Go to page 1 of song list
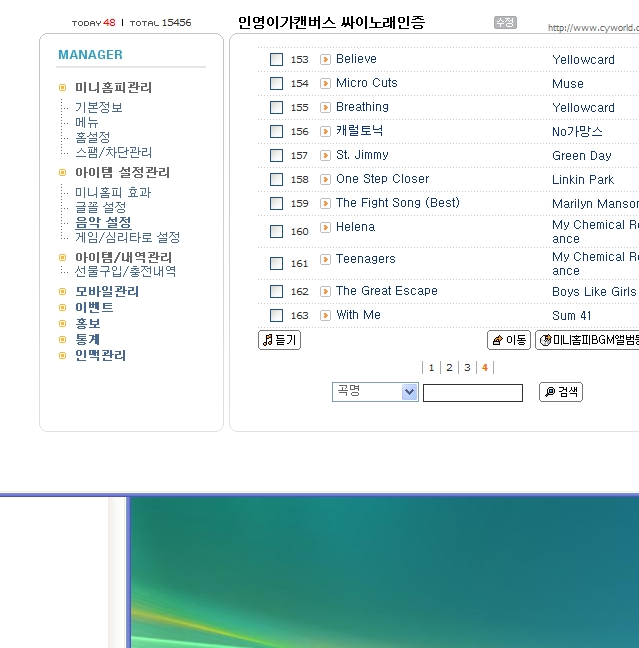639x648 pixels. pos(431,367)
